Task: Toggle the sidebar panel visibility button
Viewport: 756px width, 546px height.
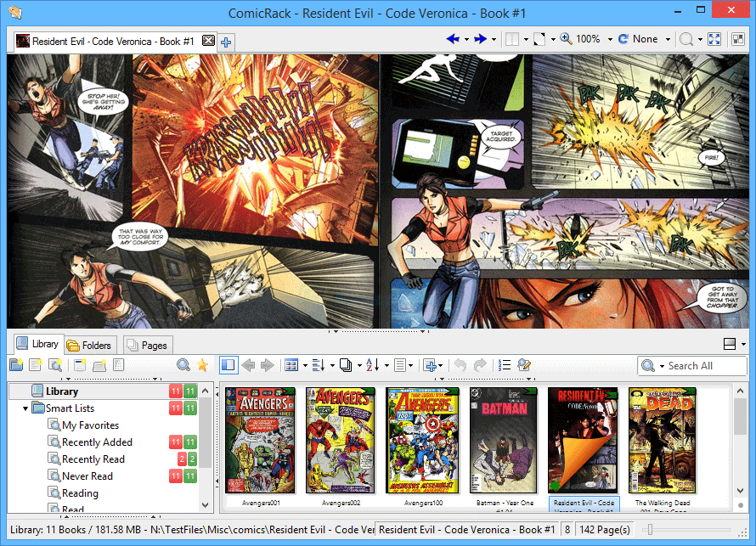Action: pyautogui.click(x=228, y=365)
